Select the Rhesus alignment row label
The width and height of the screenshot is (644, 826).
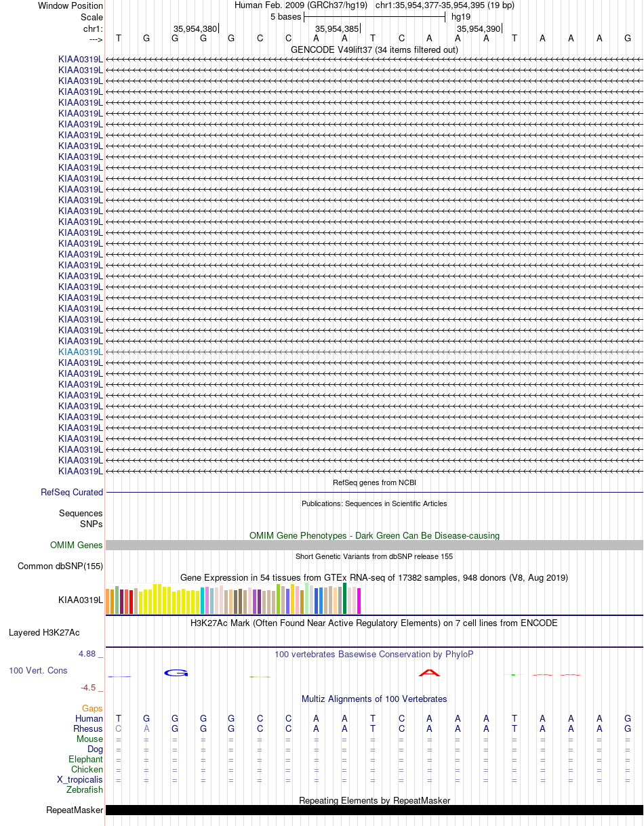click(88, 729)
